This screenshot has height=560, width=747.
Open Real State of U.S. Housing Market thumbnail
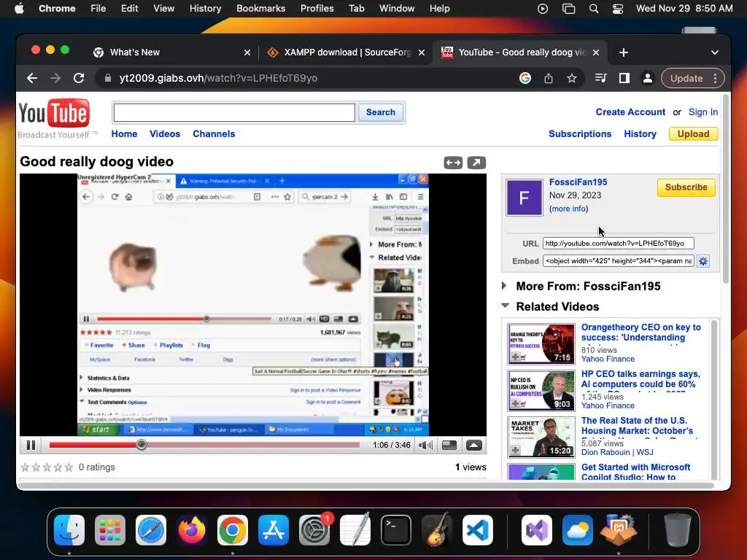coord(541,437)
